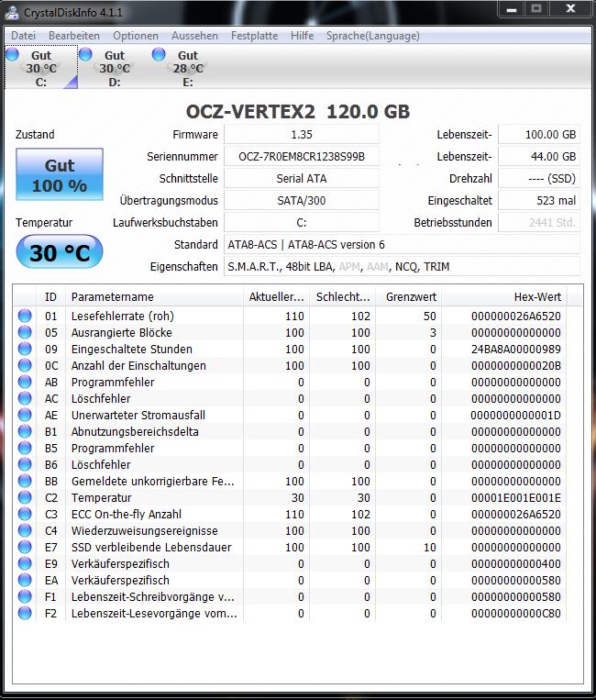This screenshot has height=700, width=596.
Task: Click status icon of E9 Verkäuferspezifisch row
Action: click(25, 563)
